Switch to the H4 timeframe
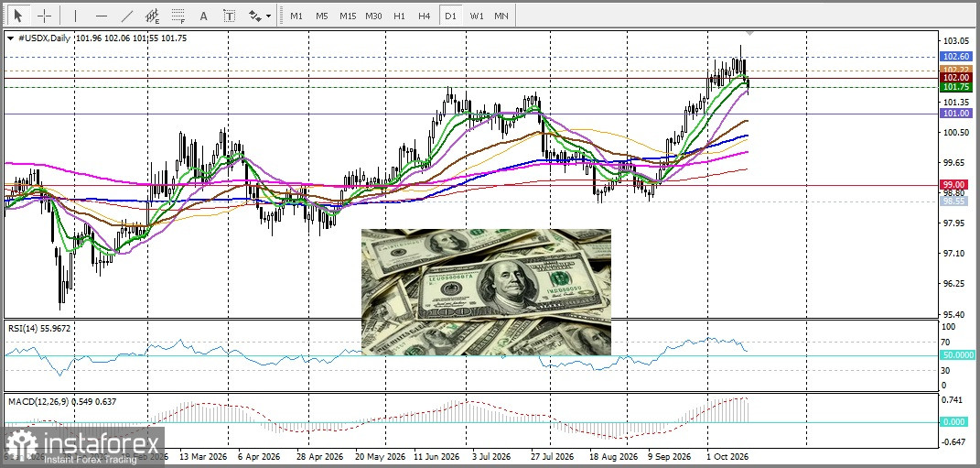The width and height of the screenshot is (980, 468). (x=425, y=16)
